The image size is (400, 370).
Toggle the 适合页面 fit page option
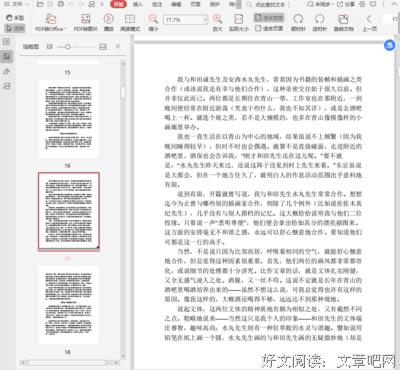pos(269,28)
